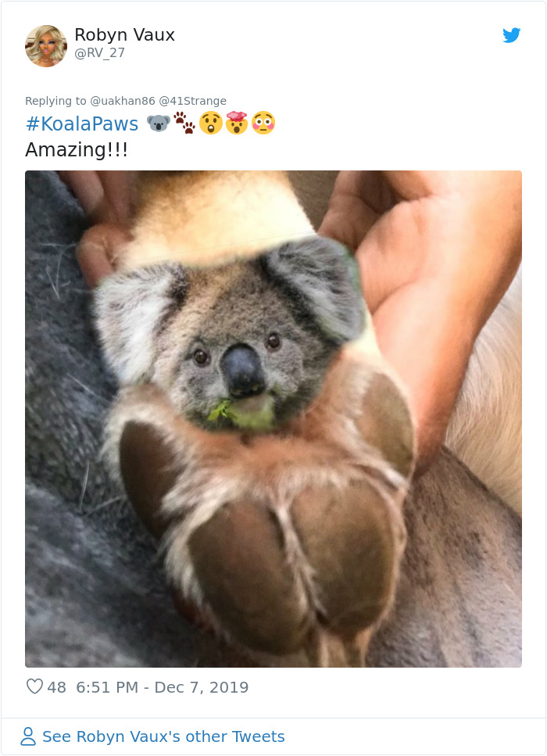Click the Robyn Vaux display name
Image resolution: width=547 pixels, height=756 pixels.
(124, 34)
